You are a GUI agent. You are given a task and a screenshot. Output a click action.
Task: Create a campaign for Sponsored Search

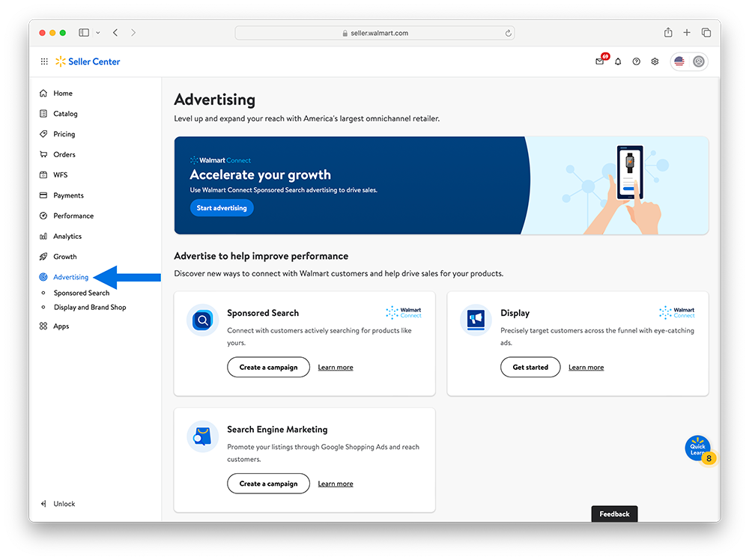(268, 367)
